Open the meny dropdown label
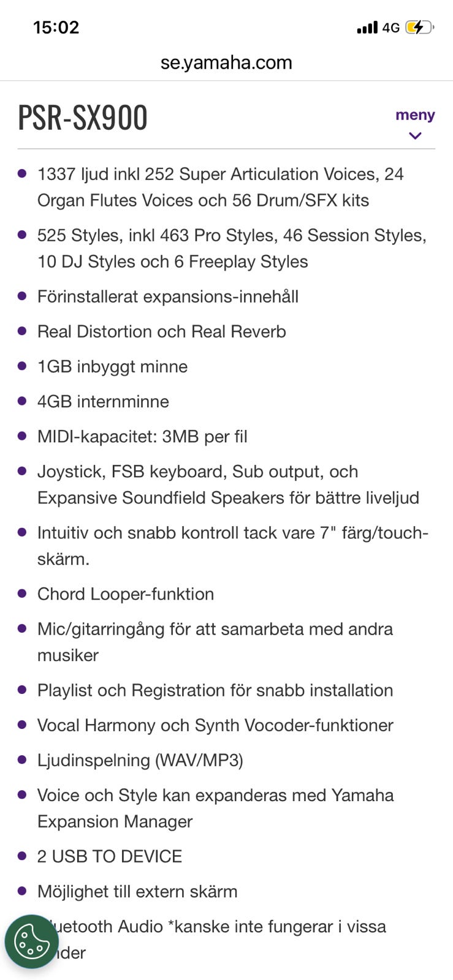453x980 pixels. [x=415, y=115]
